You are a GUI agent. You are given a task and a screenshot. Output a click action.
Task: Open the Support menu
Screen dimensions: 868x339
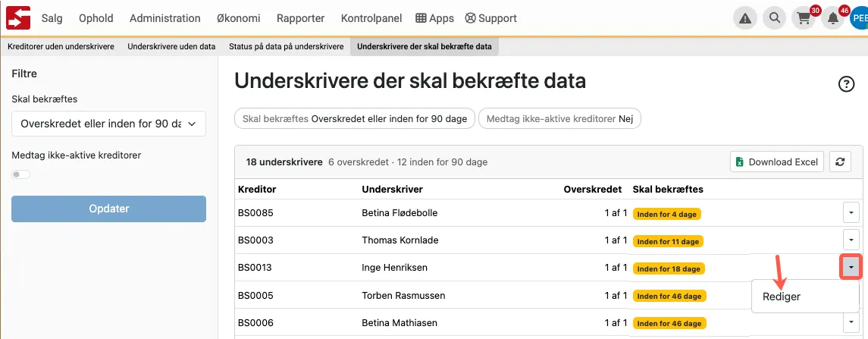(491, 18)
